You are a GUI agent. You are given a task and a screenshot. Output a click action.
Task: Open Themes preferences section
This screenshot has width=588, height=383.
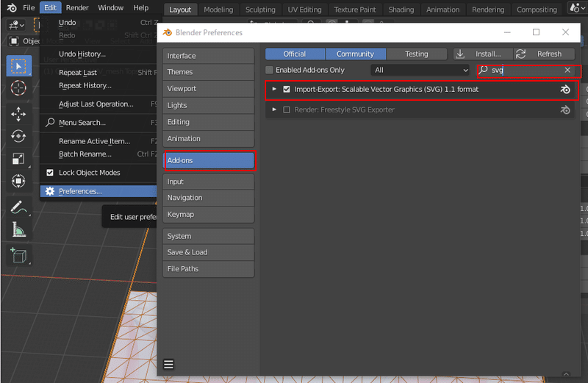click(x=209, y=72)
